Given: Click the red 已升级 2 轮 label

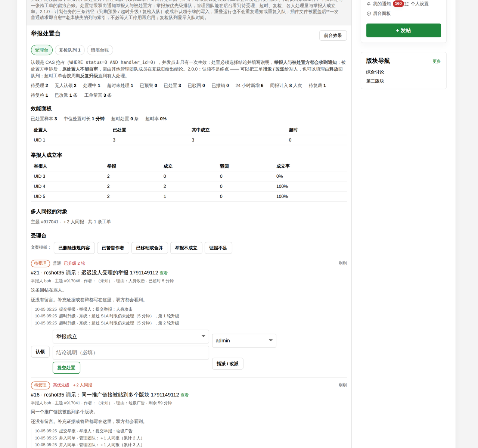Looking at the screenshot, I should (74, 263).
